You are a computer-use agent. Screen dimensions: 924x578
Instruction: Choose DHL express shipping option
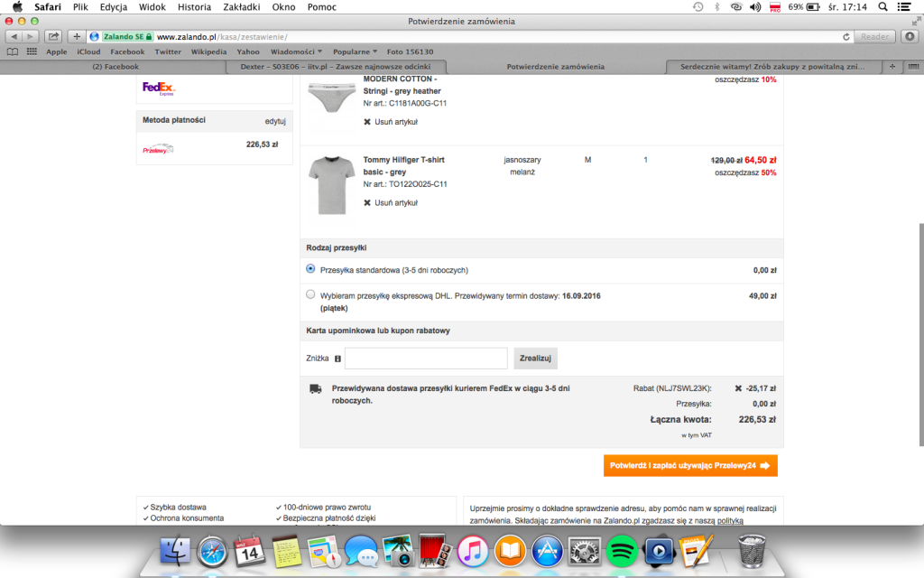coord(311,294)
